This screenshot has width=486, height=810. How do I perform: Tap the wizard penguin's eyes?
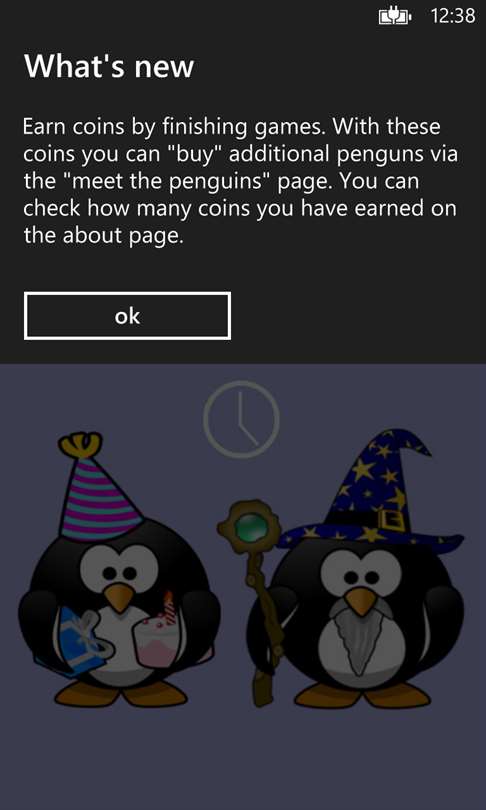[359, 577]
